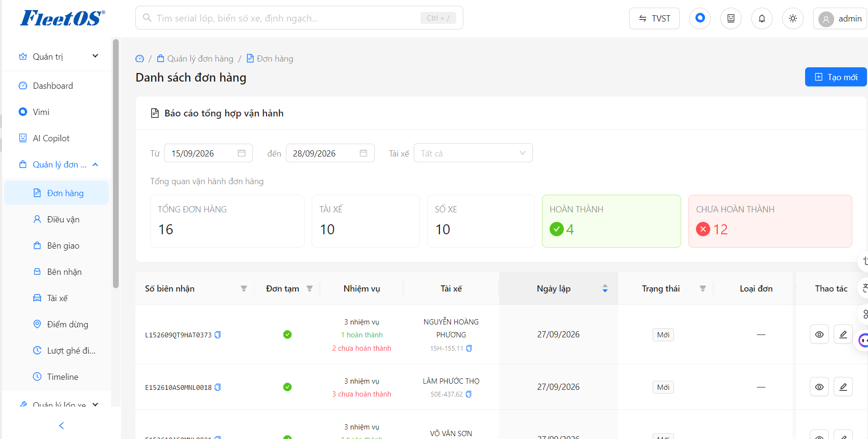This screenshot has width=868, height=439.
Task: Click the sidebar vertical scrollbar
Action: [116, 164]
